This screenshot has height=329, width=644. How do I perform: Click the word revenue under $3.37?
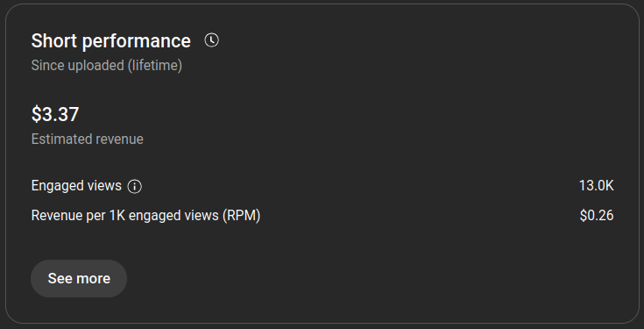pos(120,139)
